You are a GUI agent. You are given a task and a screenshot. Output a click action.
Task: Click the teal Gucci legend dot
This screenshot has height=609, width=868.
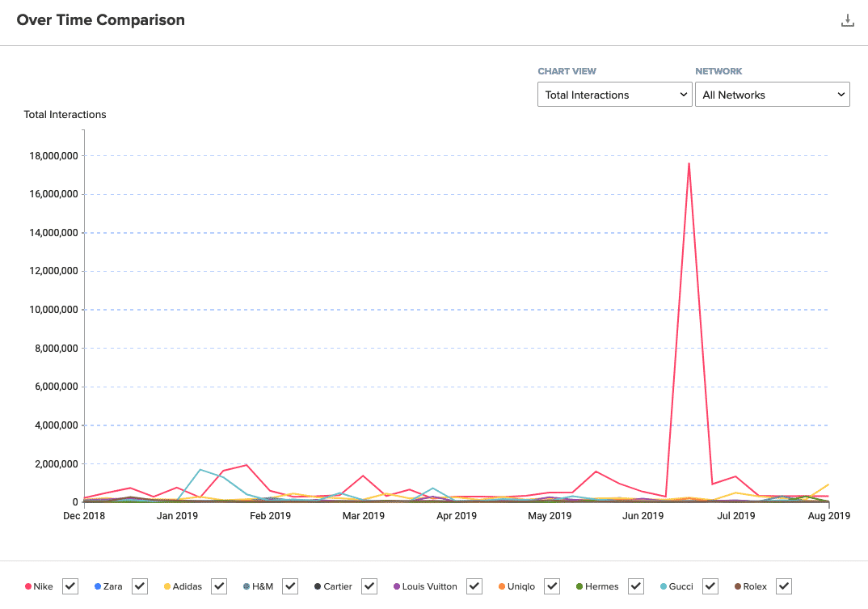coord(663,586)
